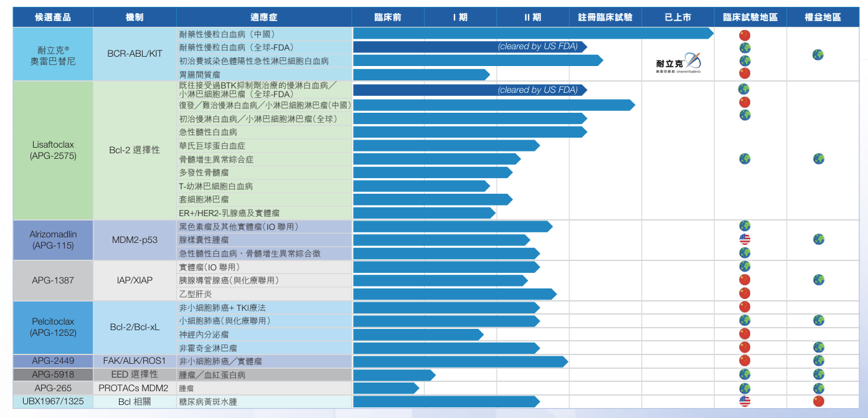Viewport: 868px width, 418px height.
Task: Click China flag in 神經內分泌瘤 row
Action: (x=744, y=334)
